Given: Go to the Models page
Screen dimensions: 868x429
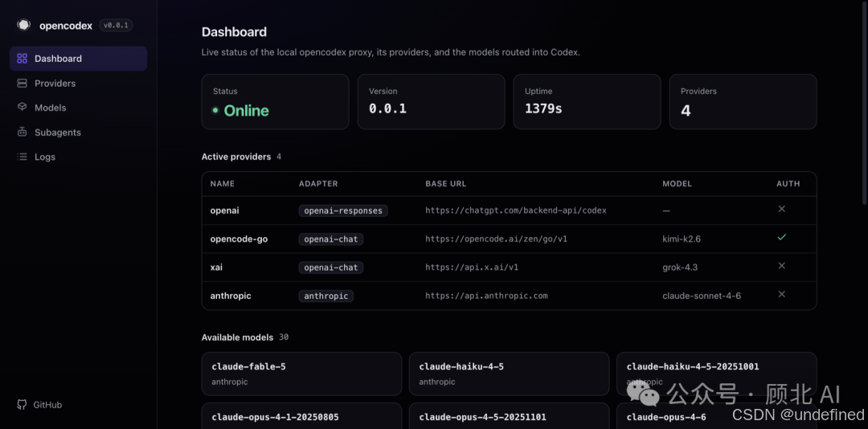Looking at the screenshot, I should (78, 108).
